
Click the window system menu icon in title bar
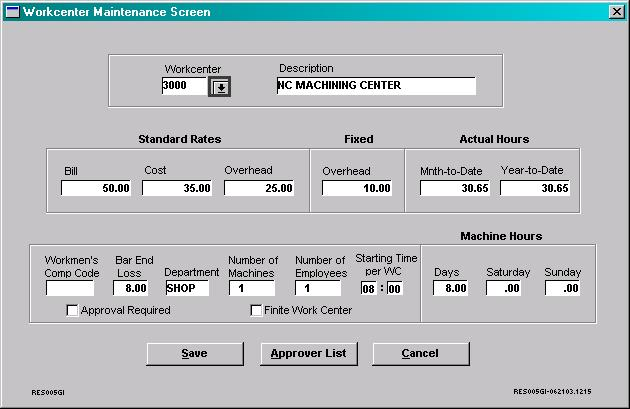tap(12, 12)
